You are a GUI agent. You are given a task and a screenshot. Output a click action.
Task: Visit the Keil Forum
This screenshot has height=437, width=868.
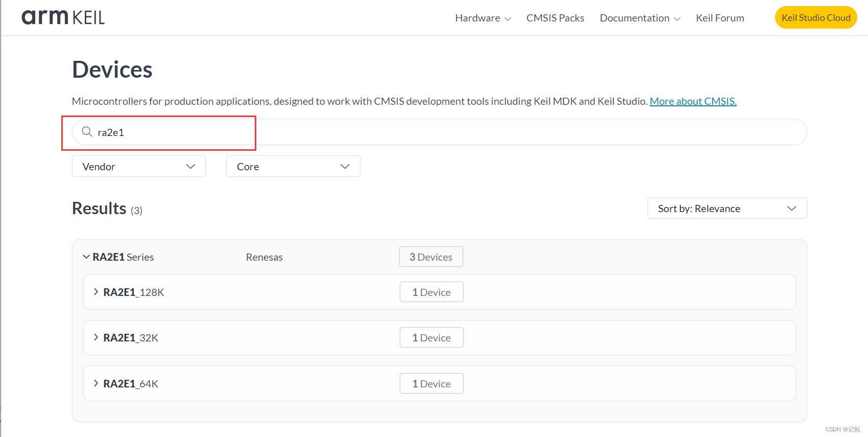coord(720,18)
